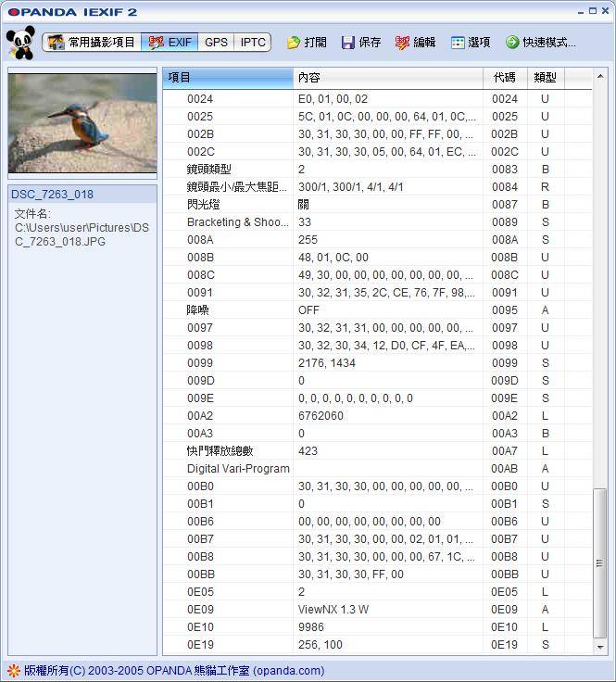Click the camera icon on 常用攝影項目 tab
Image resolution: width=616 pixels, height=682 pixels.
click(x=56, y=43)
